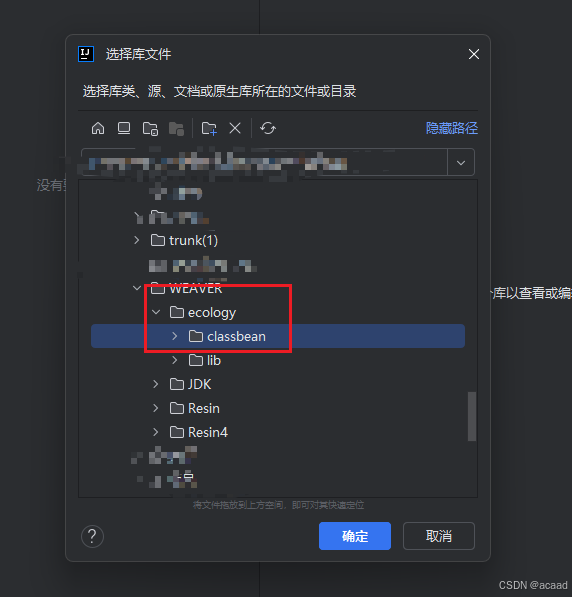
Task: Expand the Resin4 folder chevron
Action: click(x=155, y=432)
